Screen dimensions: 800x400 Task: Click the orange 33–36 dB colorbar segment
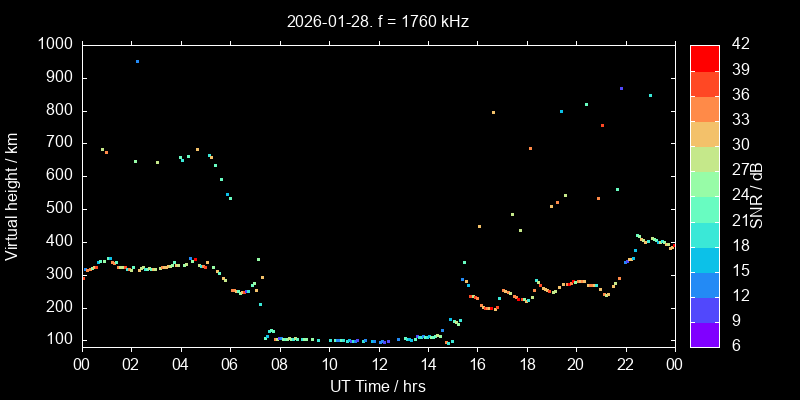click(x=703, y=108)
